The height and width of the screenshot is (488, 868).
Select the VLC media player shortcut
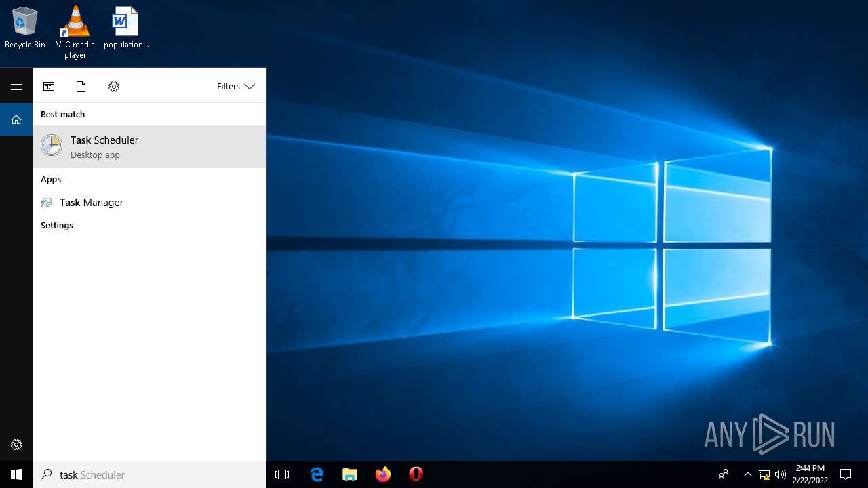coord(75,32)
